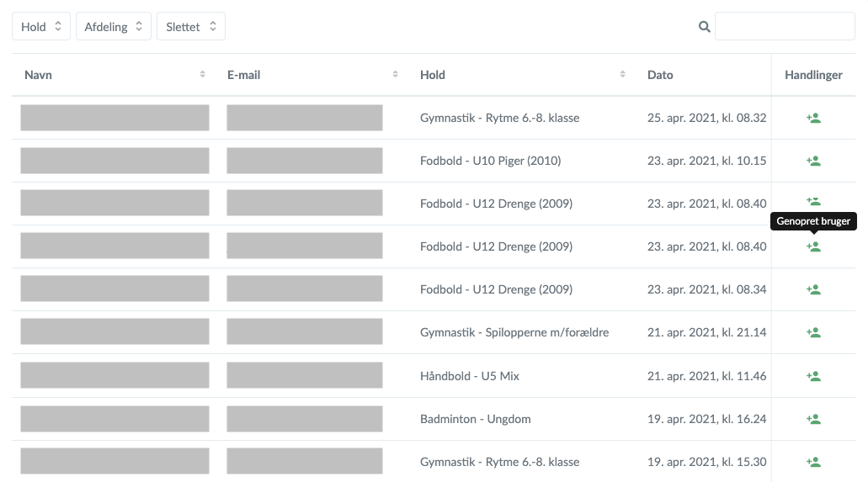This screenshot has height=482, width=868.
Task: Focus the search text field
Action: pos(785,27)
